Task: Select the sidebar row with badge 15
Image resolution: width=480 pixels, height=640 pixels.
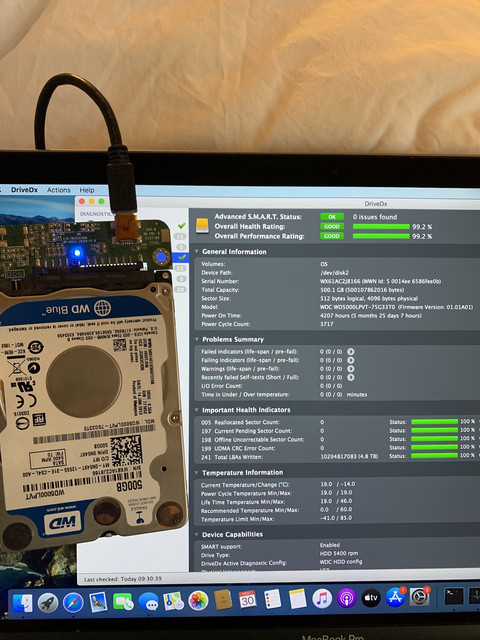Action: click(180, 236)
